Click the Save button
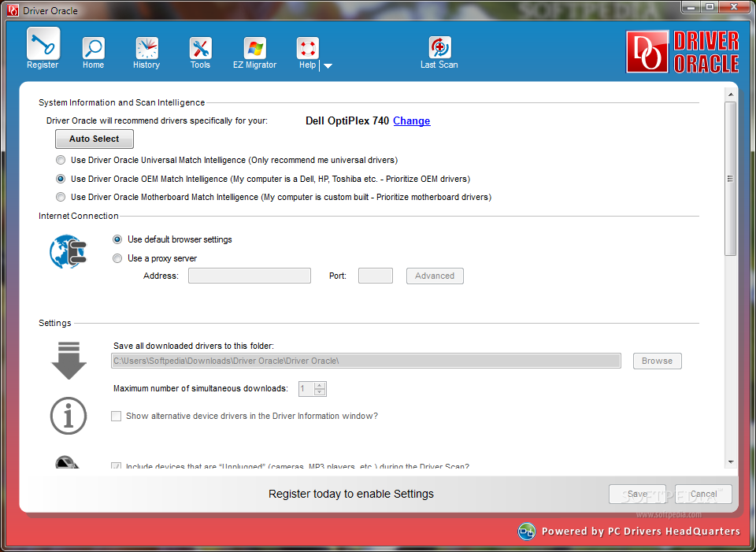Viewport: 756px width, 552px height. click(x=637, y=495)
